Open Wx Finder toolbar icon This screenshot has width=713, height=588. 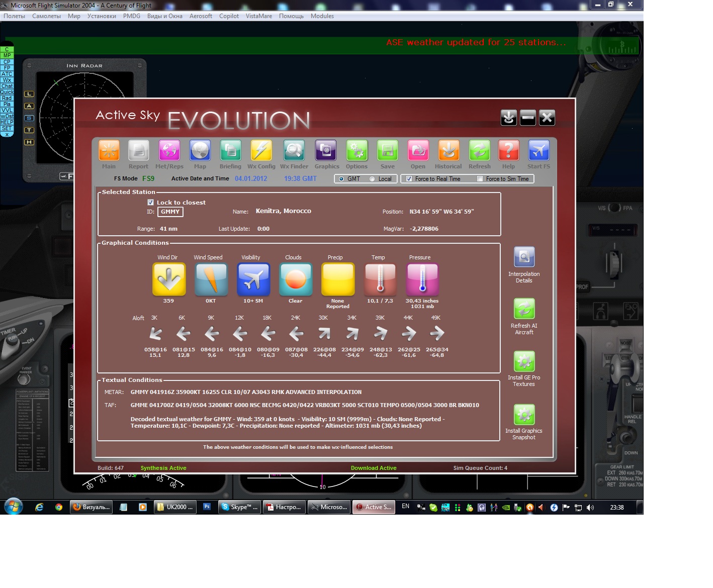click(294, 151)
